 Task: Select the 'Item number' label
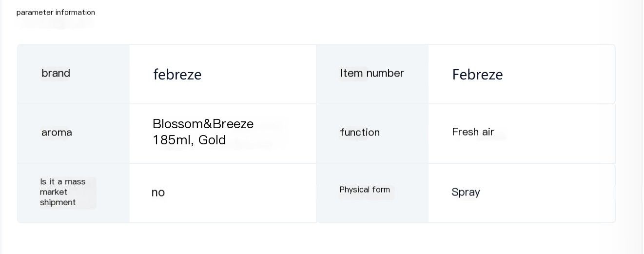point(372,73)
